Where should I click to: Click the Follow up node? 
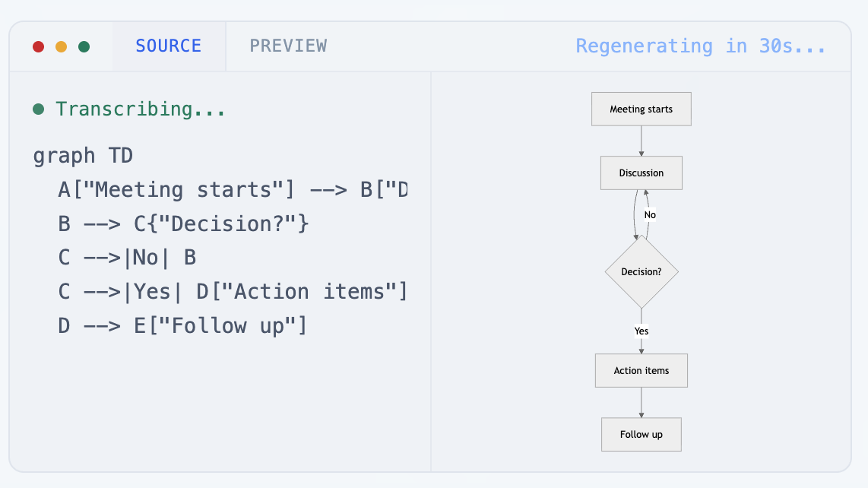641,434
